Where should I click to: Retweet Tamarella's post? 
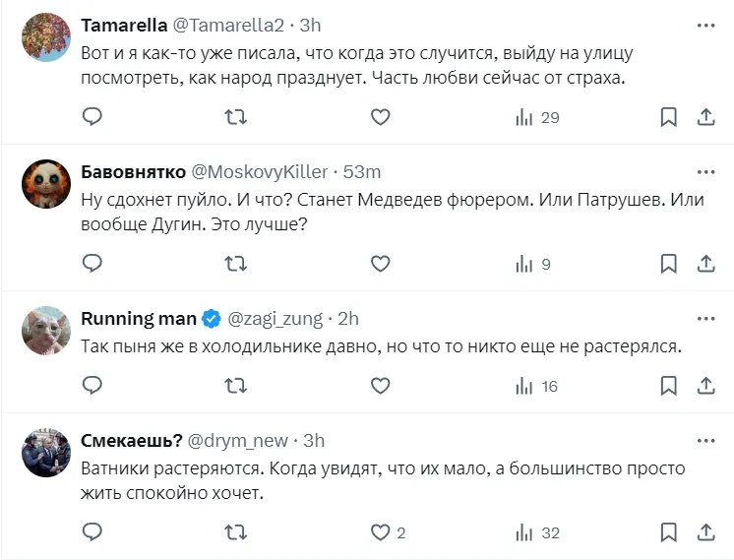click(236, 118)
